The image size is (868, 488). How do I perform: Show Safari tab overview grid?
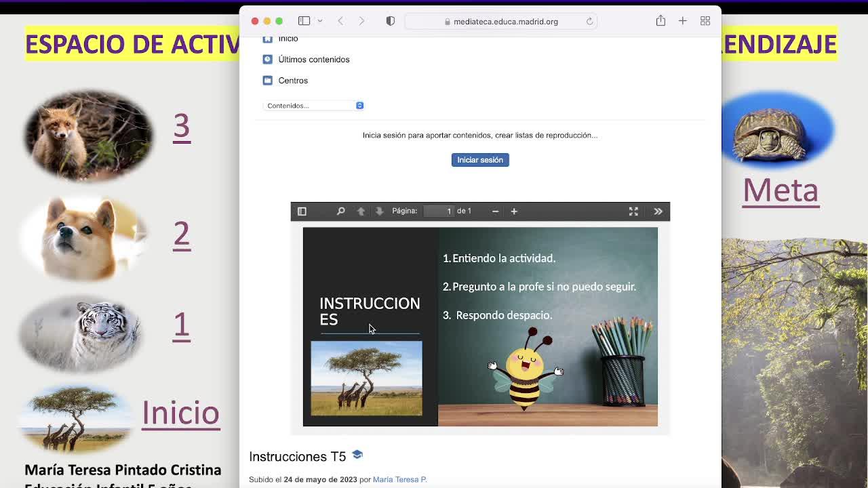coord(705,21)
